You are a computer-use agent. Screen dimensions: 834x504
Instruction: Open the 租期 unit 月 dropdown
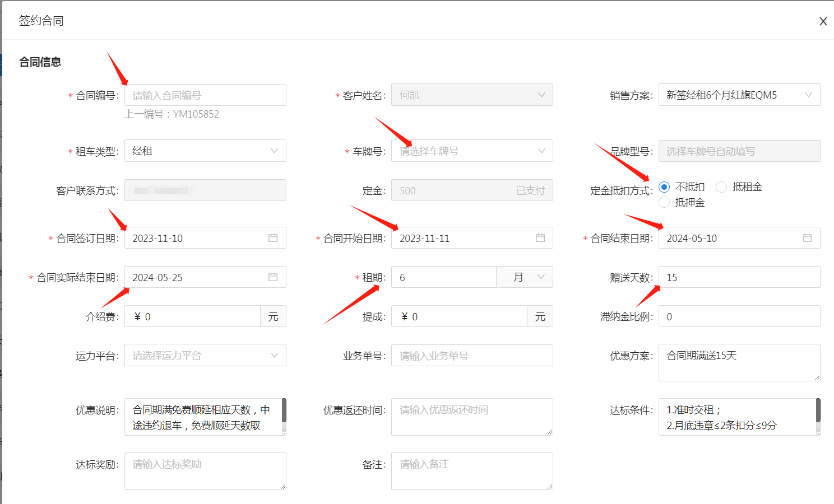525,277
